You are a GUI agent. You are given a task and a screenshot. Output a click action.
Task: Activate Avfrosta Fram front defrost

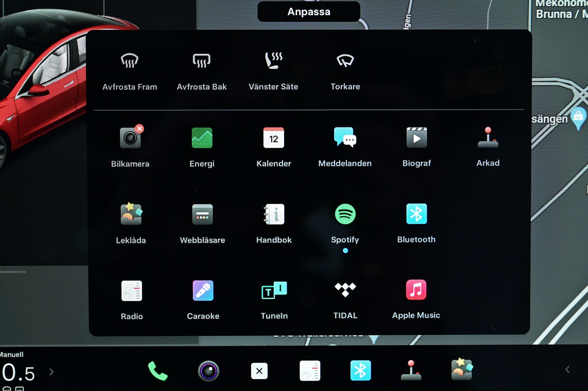129,71
